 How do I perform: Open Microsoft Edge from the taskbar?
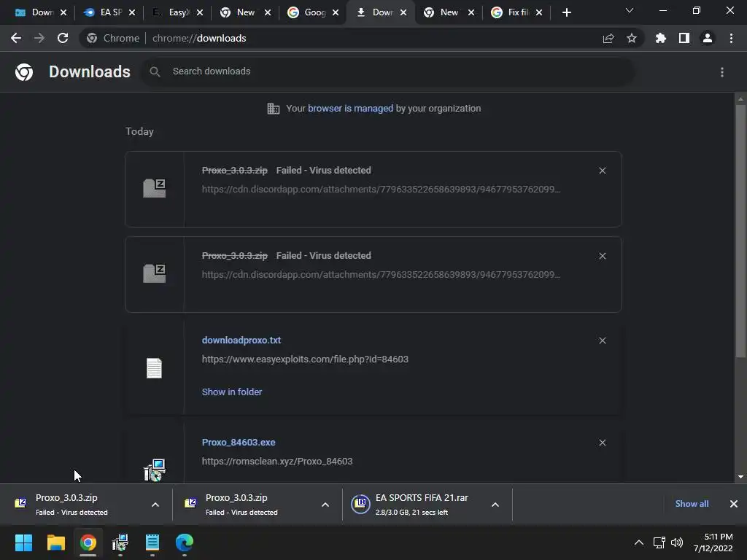click(185, 542)
